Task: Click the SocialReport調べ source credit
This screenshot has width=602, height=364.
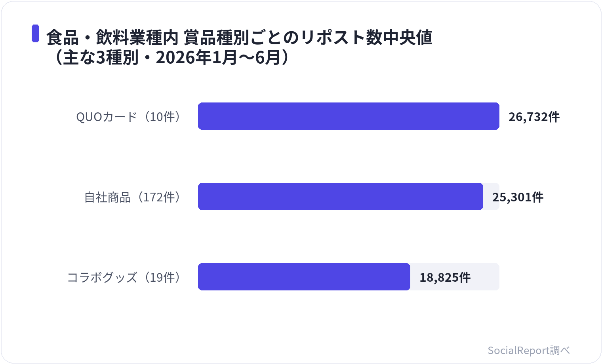Action: [x=529, y=351]
